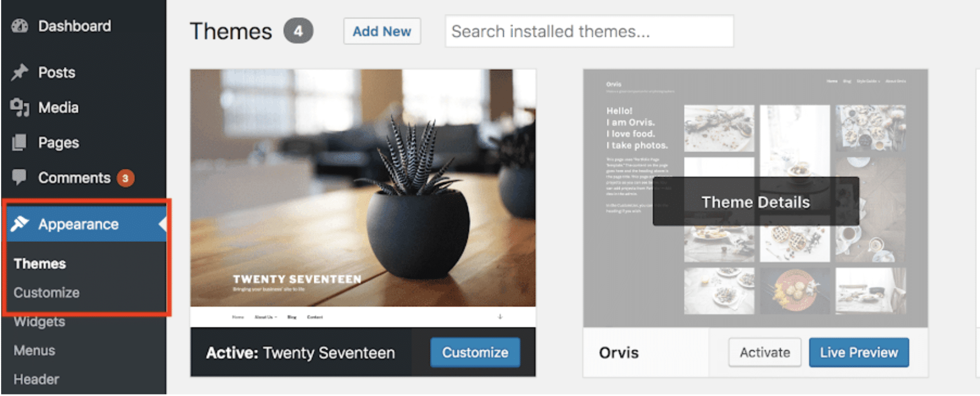Click the Comments speech bubble icon
The image size is (980, 396).
[x=20, y=177]
